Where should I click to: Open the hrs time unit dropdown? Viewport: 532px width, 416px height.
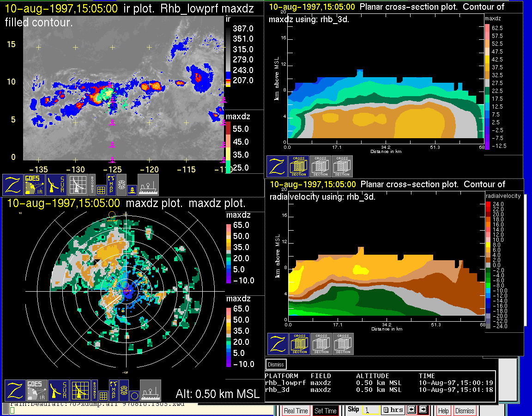pyautogui.click(x=393, y=410)
